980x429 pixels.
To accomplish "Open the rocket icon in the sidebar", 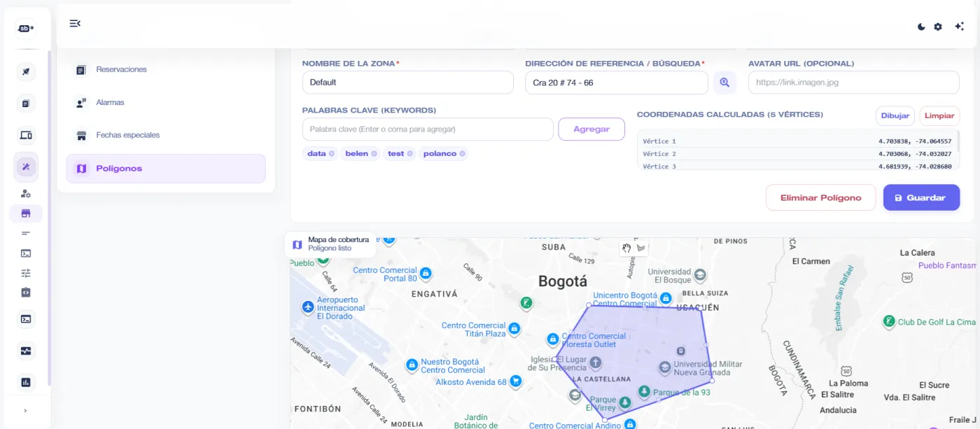I will coord(26,72).
